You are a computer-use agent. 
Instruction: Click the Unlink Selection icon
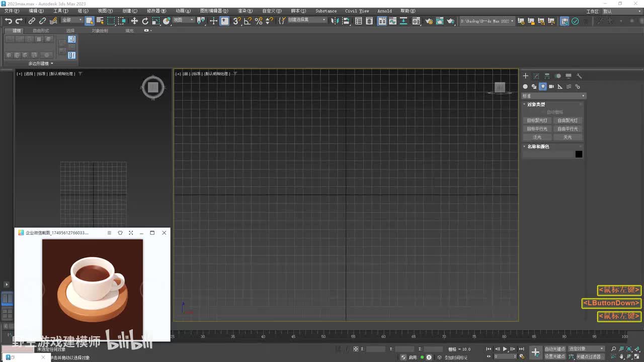point(43,21)
